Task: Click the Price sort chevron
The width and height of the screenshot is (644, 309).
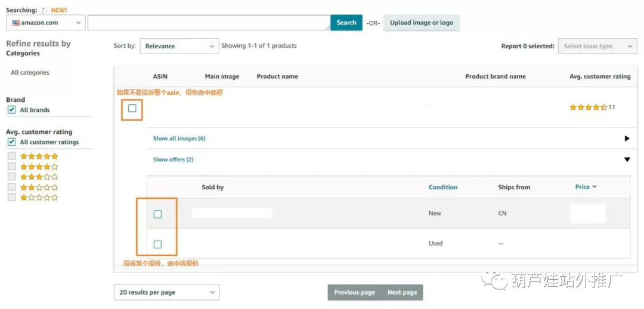Action: tap(595, 187)
